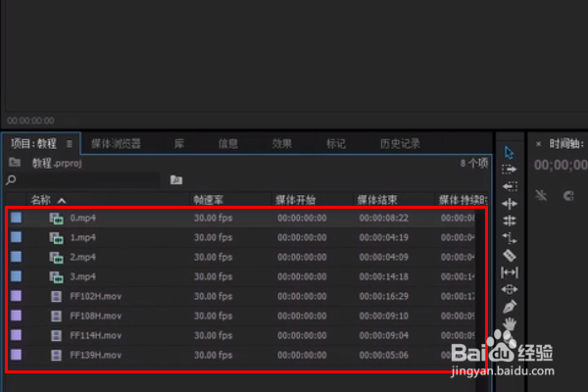Click the project folder icon beside 教程.prproj

(x=15, y=162)
